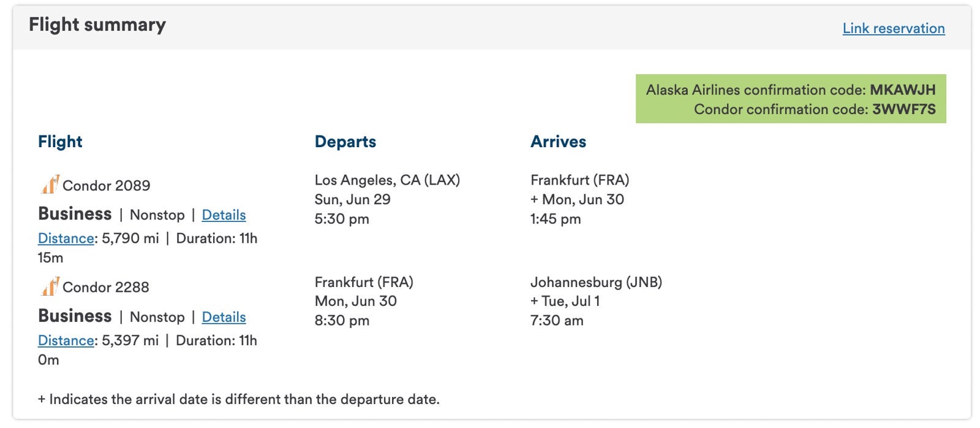The image size is (980, 428).
Task: Click the Flight summary heading
Action: click(97, 25)
